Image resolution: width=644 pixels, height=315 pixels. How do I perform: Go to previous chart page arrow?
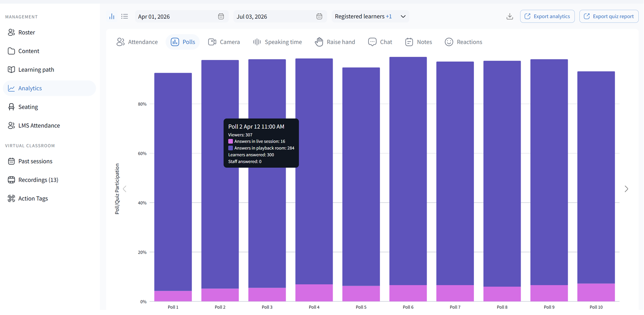pyautogui.click(x=125, y=189)
